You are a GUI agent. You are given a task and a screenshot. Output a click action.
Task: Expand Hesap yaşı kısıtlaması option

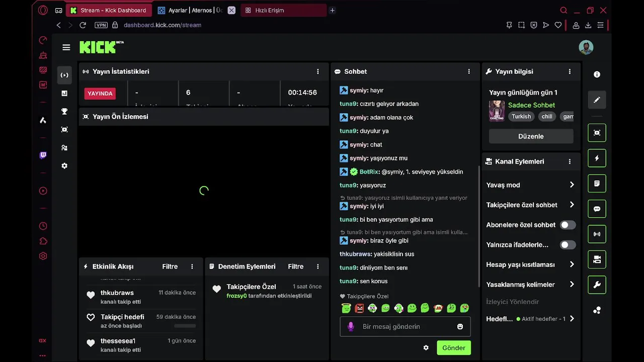531,264
